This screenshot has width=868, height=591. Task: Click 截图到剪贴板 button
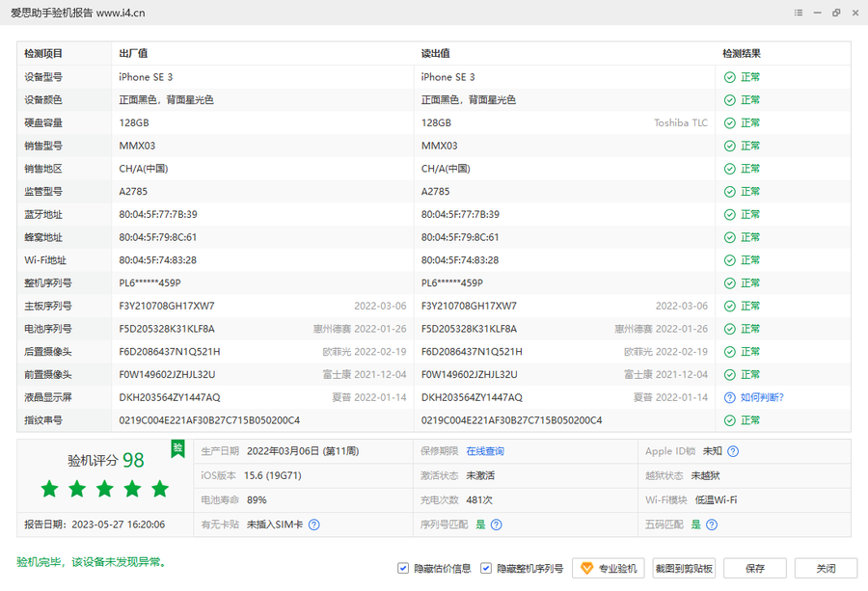click(684, 568)
